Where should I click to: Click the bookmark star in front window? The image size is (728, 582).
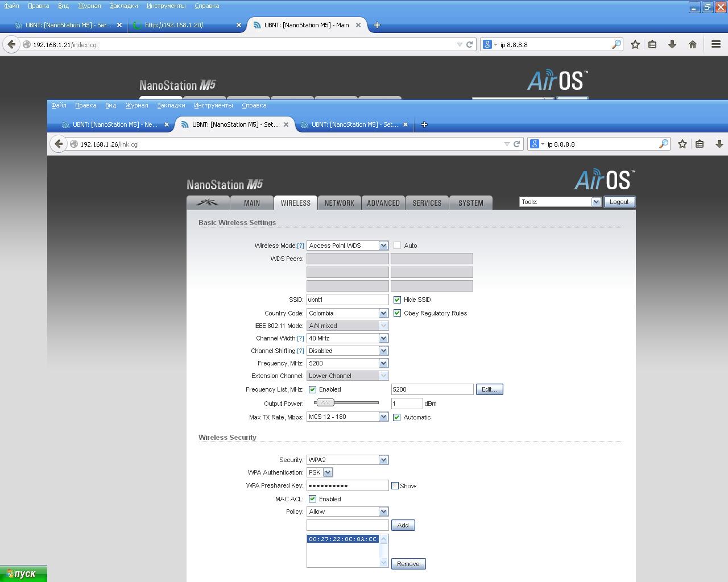point(682,144)
